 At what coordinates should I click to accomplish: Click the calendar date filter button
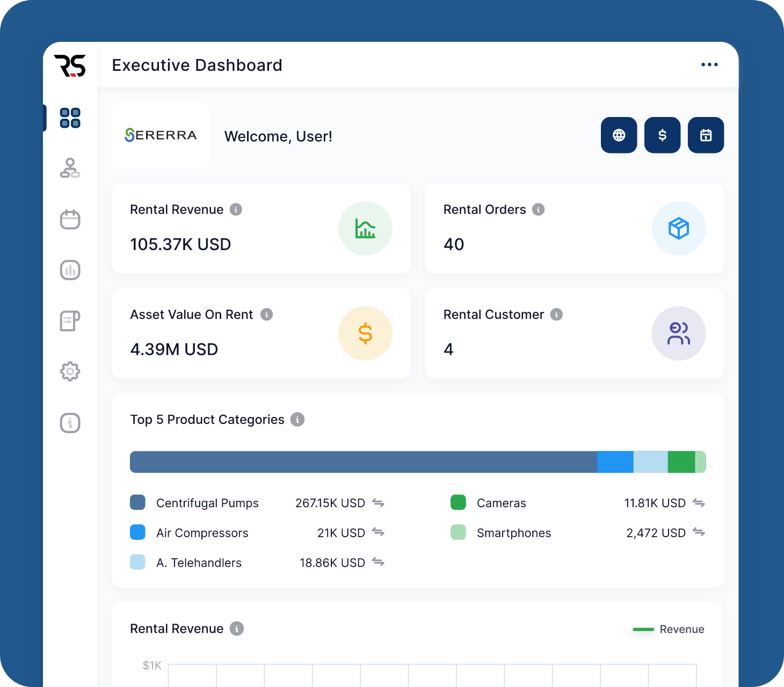(706, 135)
